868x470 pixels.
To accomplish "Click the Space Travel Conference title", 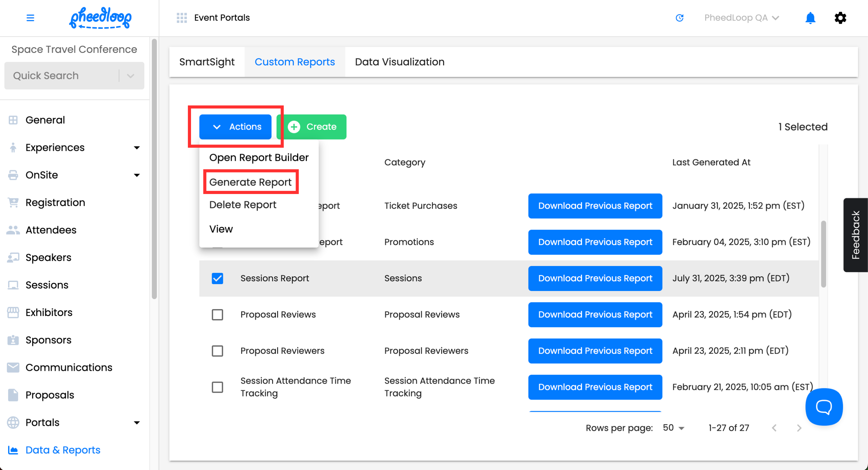I will click(x=74, y=49).
